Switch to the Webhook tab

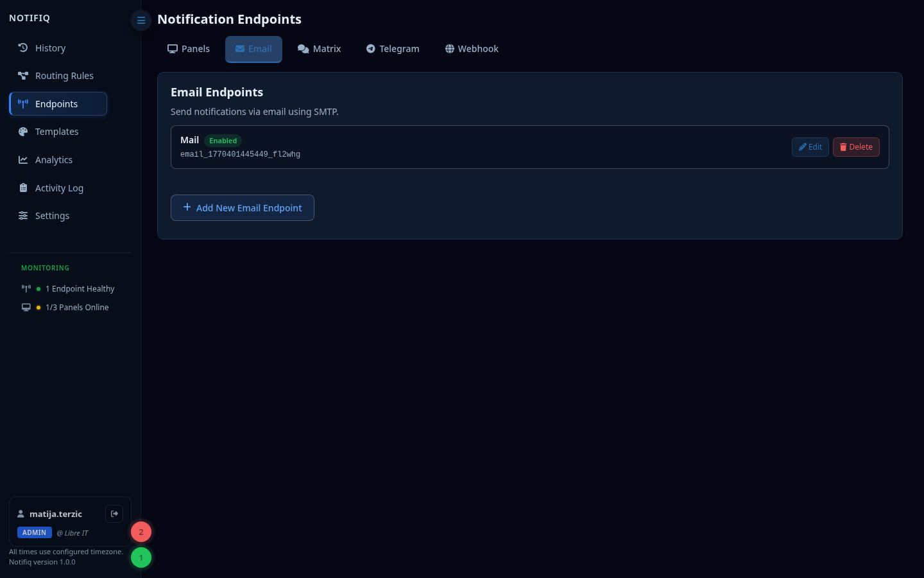[x=472, y=49]
